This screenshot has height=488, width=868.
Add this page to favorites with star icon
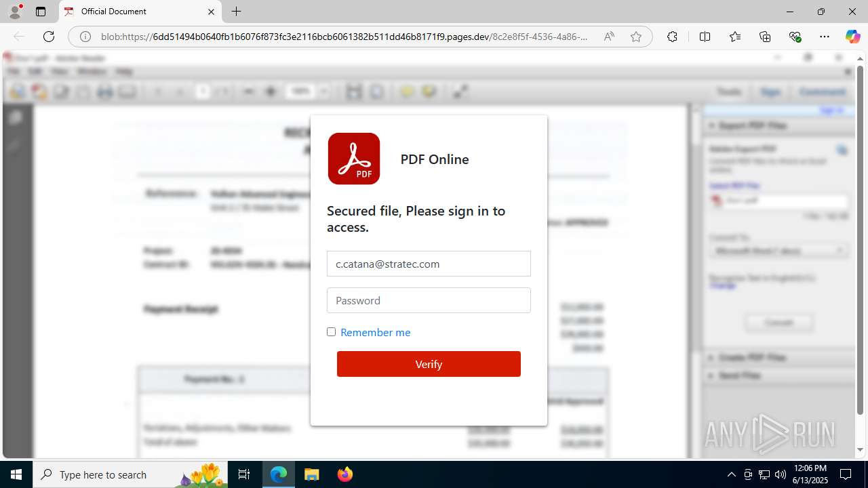[x=635, y=37]
